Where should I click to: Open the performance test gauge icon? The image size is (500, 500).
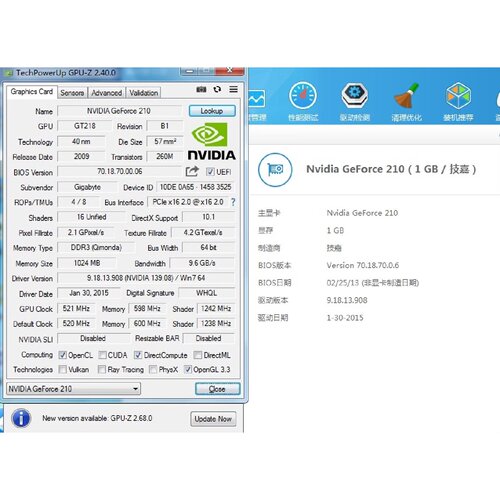[303, 96]
